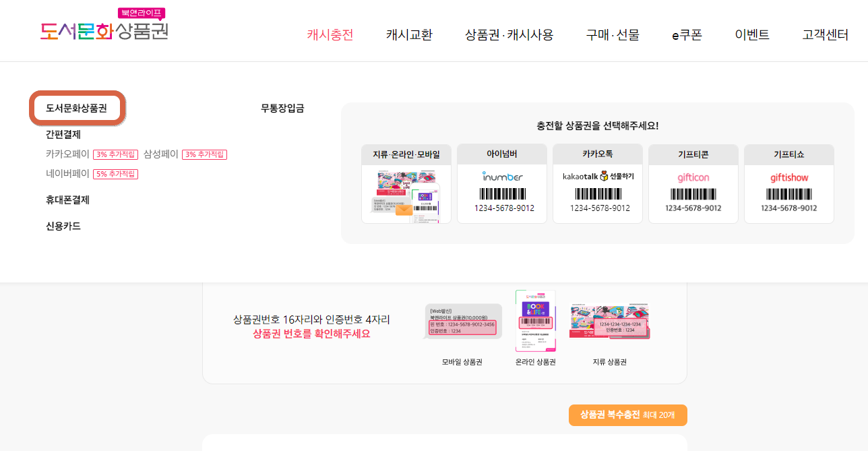The height and width of the screenshot is (451, 868).
Task: Click the 온라인 상품권 example image
Action: pyautogui.click(x=536, y=321)
